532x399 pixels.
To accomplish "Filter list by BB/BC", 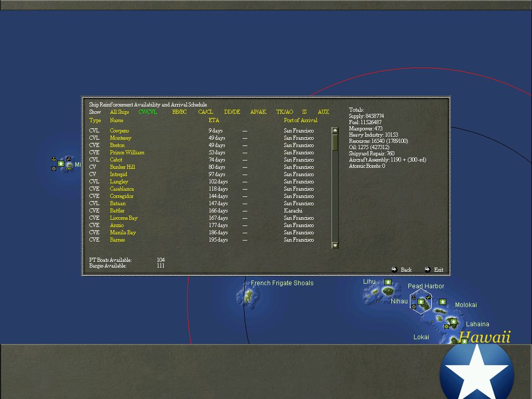I will 179,112.
